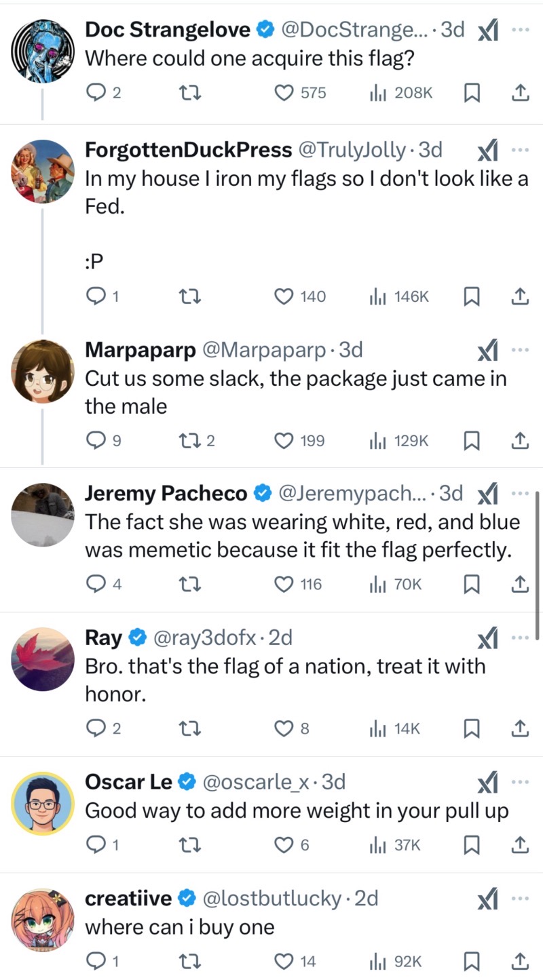Reply to Marpaparp's tweet with 9 replies
Viewport: 543px width, 980px height.
pos(96,441)
